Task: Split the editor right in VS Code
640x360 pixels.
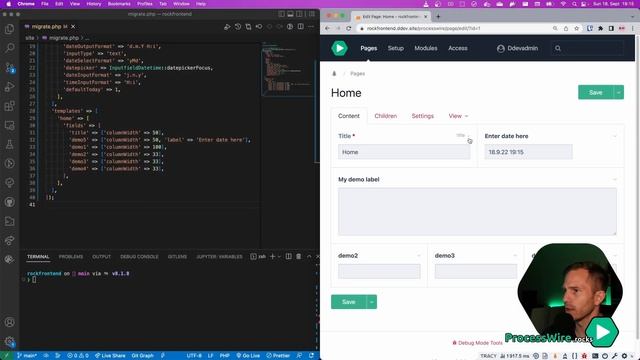Action: (300, 27)
